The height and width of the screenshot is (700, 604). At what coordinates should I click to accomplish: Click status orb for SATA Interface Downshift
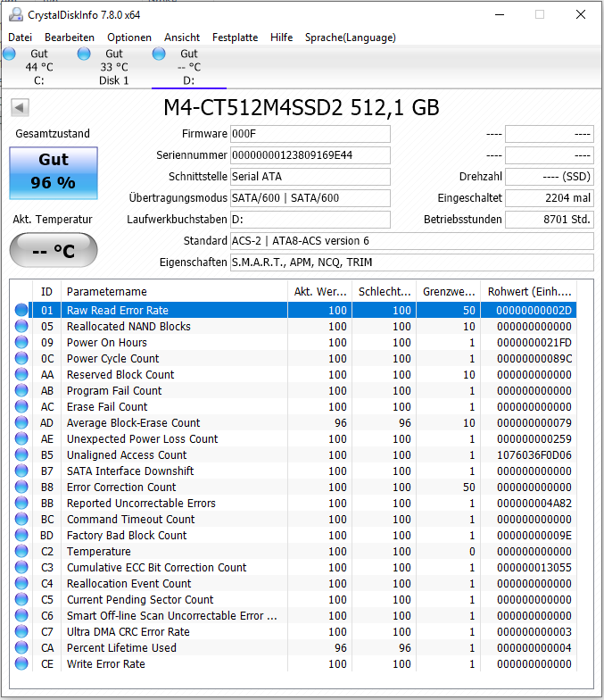[x=21, y=471]
